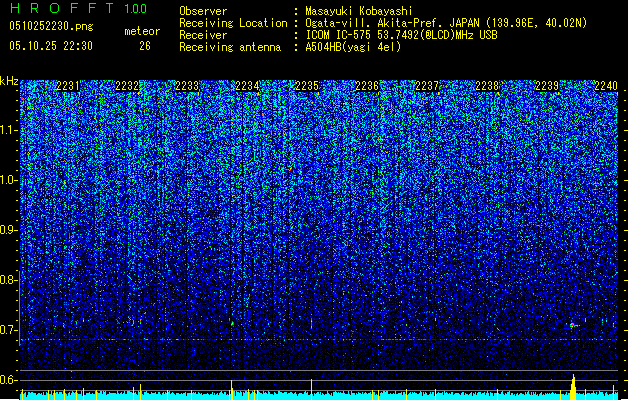Click the 2237 time marker
This screenshot has width=629, height=400.
(427, 86)
